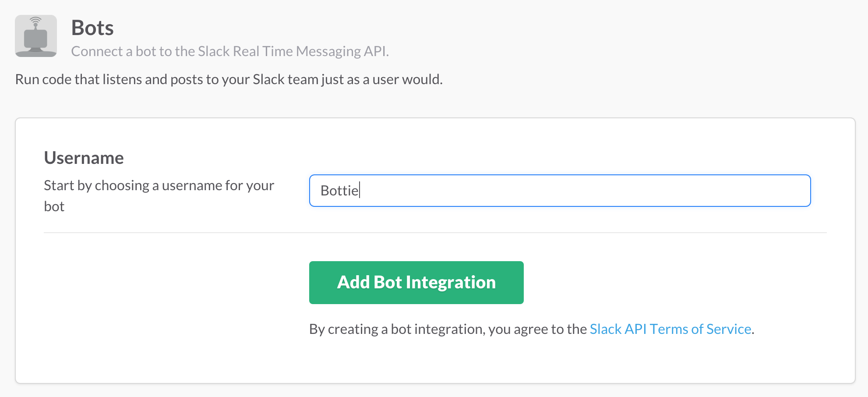Click the horizontal divider below the username row
Viewport: 868px width, 397px height.
435,233
